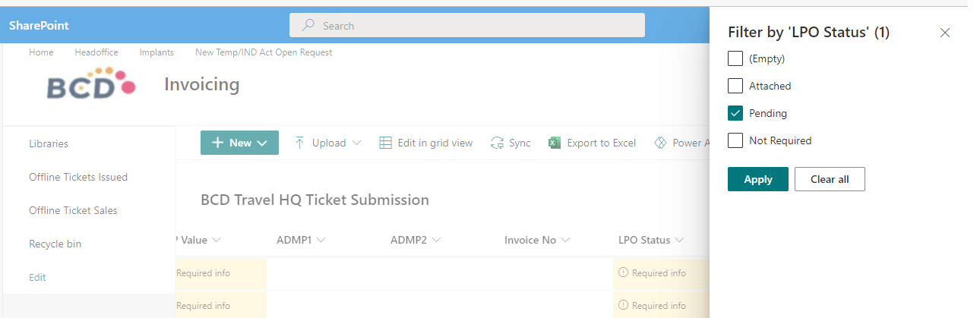Click the Power Apps icon
The height and width of the screenshot is (318, 980).
[660, 143]
